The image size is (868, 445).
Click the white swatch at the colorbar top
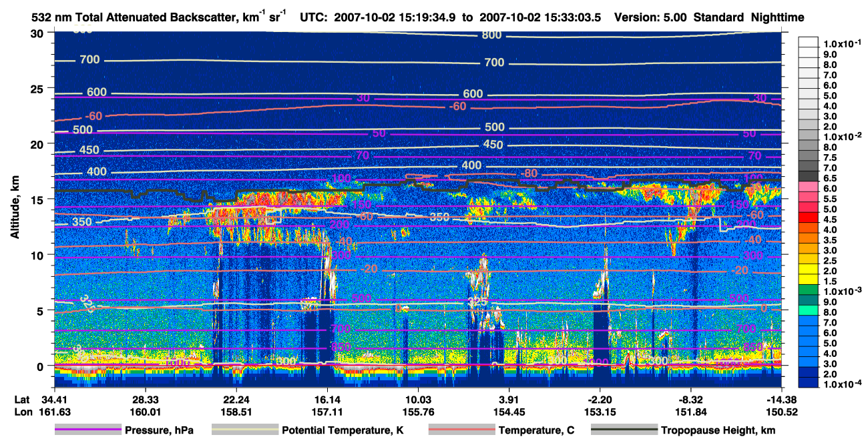tap(809, 42)
